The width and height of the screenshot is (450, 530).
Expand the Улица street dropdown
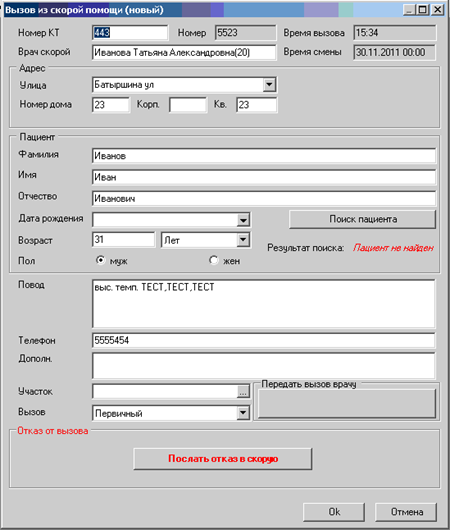pyautogui.click(x=269, y=85)
